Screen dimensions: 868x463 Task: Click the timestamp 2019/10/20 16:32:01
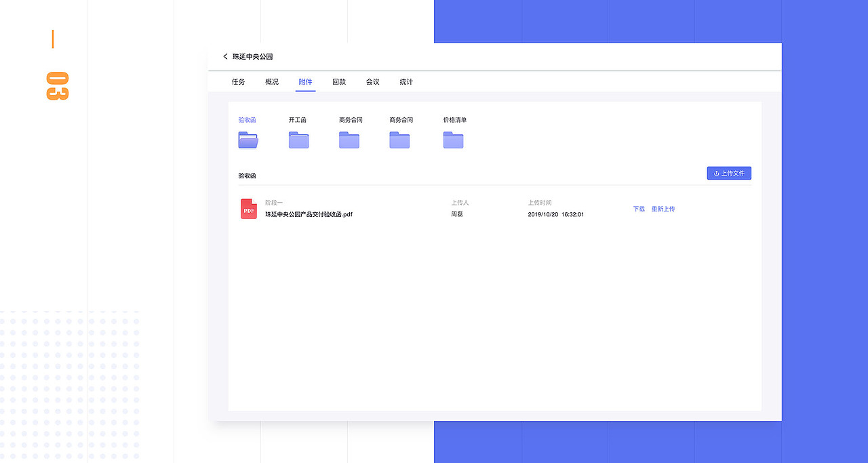556,214
